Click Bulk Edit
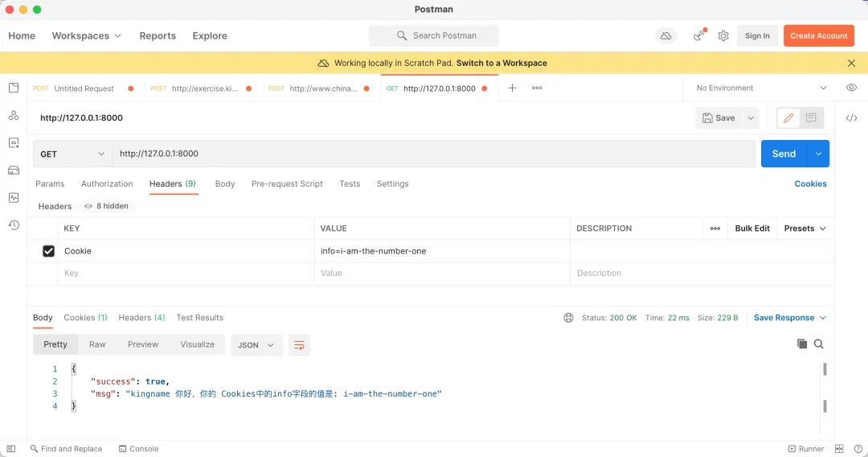Viewport: 868px width, 457px height. (x=752, y=228)
